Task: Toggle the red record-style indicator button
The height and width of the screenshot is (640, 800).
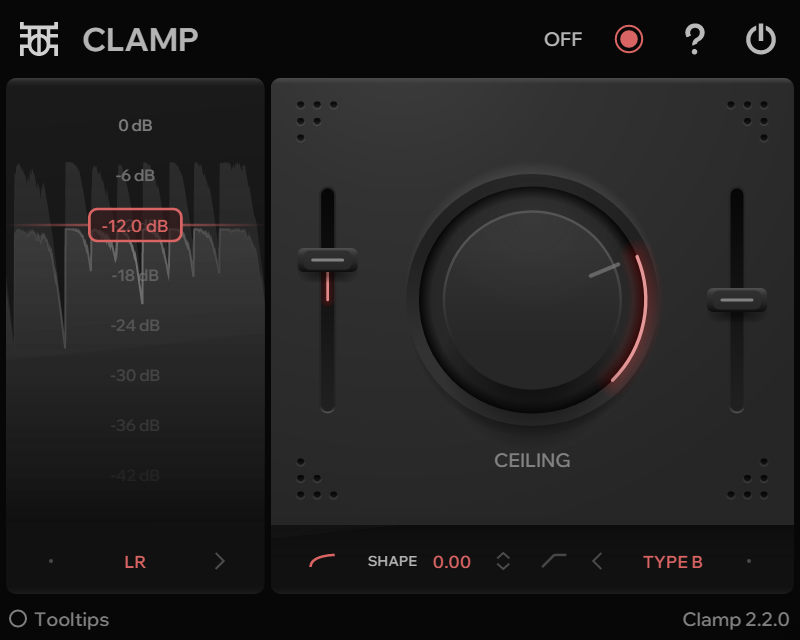Action: click(x=629, y=39)
